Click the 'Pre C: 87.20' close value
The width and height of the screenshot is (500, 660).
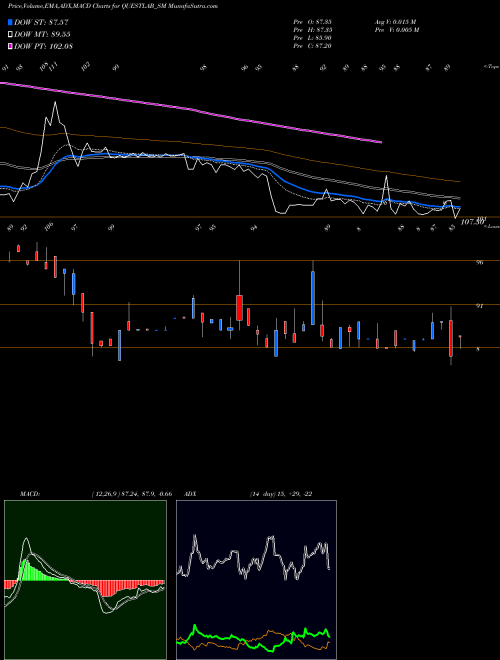(313, 45)
